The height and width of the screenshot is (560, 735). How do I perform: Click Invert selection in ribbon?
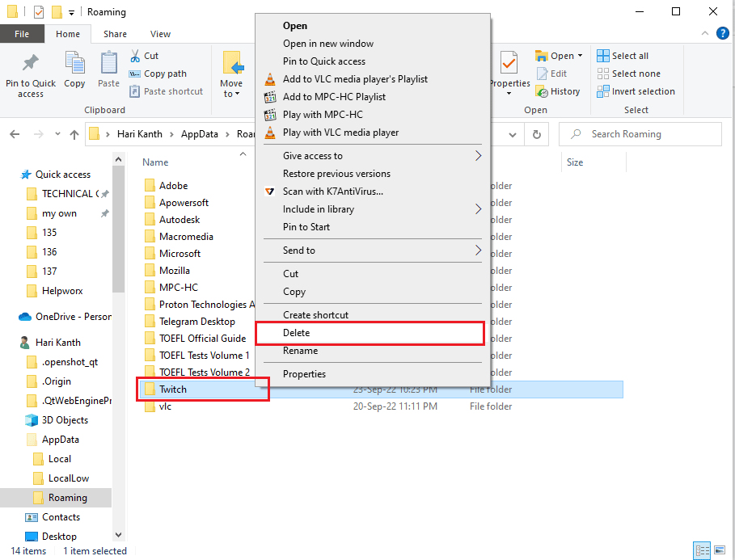636,91
